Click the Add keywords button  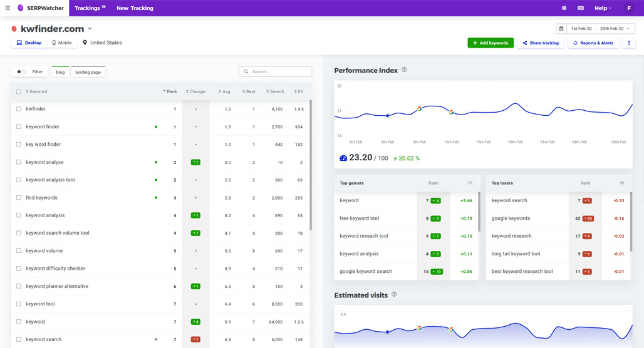[x=491, y=43]
